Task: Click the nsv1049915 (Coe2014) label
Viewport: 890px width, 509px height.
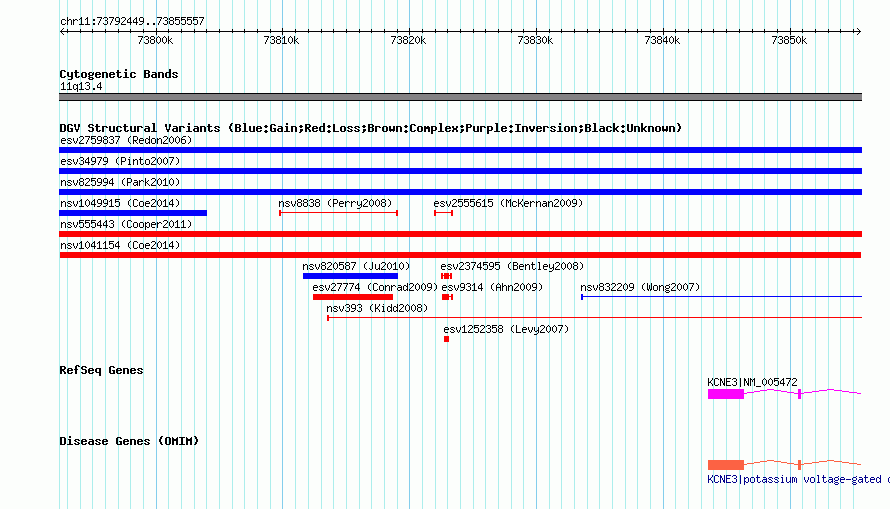Action: [120, 203]
